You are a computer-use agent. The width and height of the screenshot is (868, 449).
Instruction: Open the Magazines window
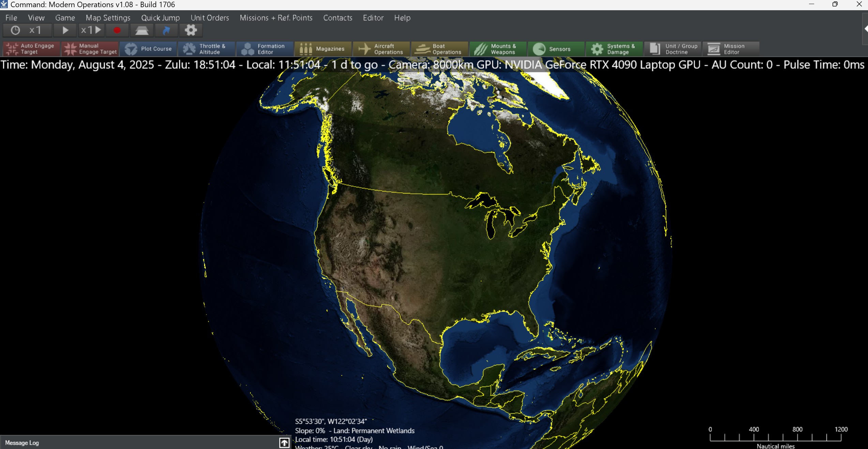pos(323,49)
